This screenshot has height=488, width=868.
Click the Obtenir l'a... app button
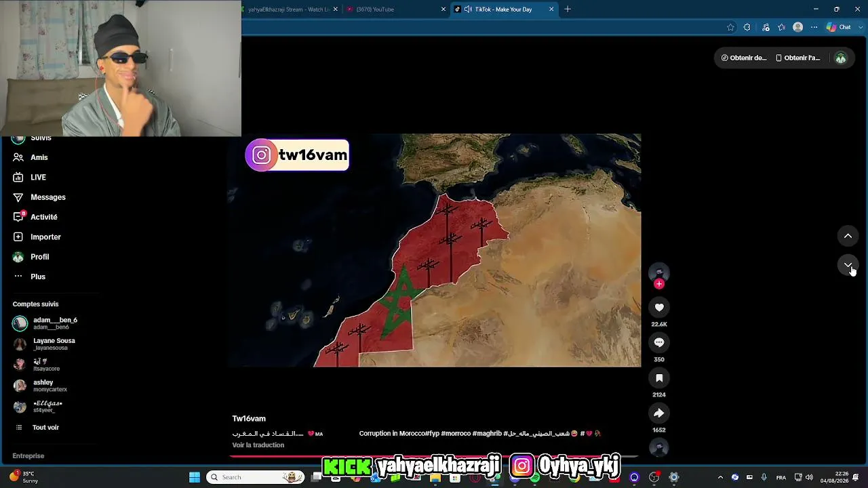coord(798,58)
